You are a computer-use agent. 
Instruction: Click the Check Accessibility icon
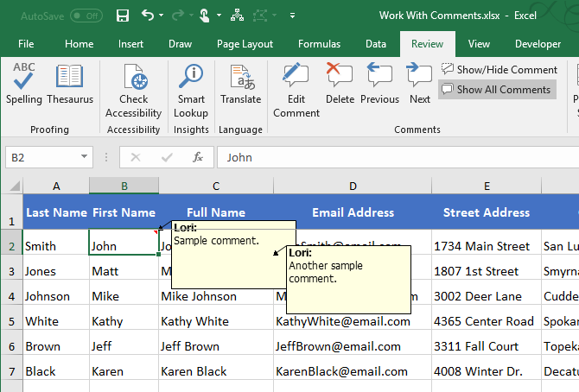point(134,85)
